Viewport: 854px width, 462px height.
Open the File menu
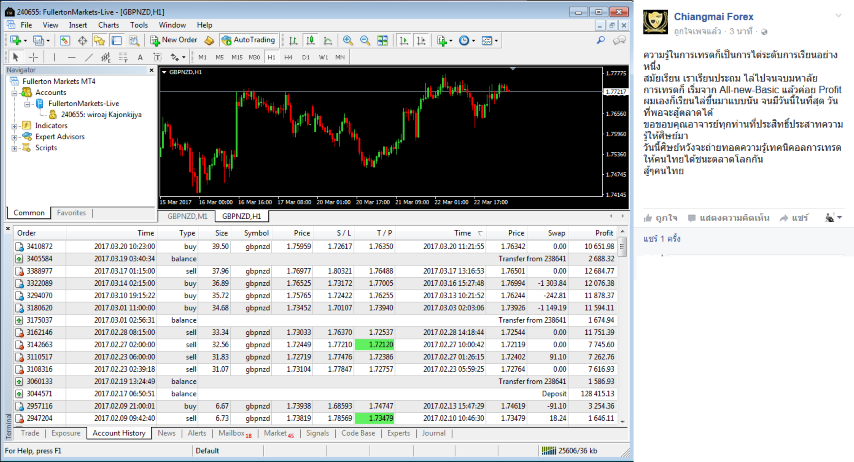(26, 25)
